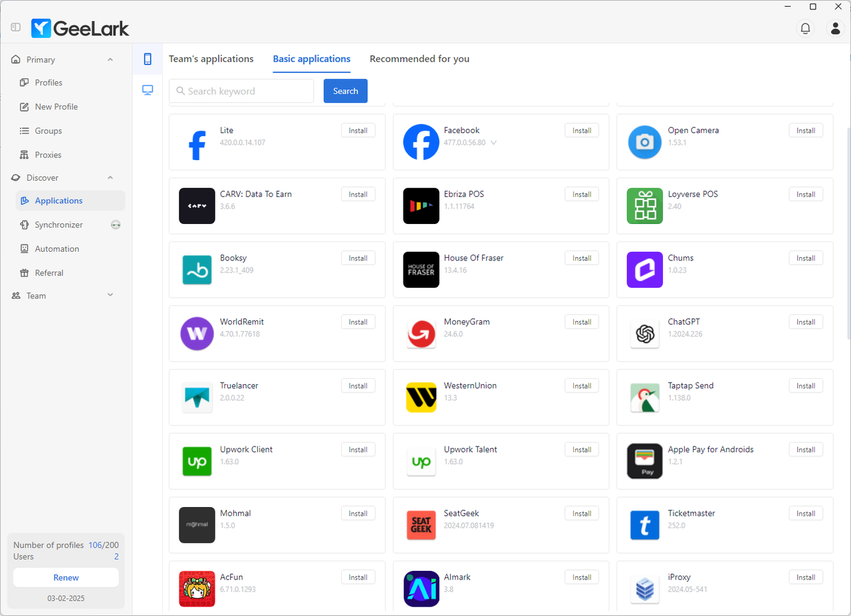Click the Chums app icon

pyautogui.click(x=645, y=270)
